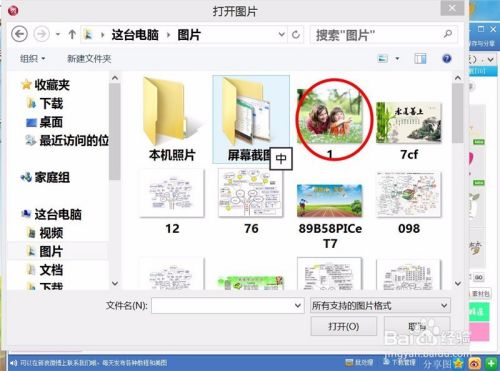Click the app icon in dialog title bar
The width and height of the screenshot is (500, 371).
pyautogui.click(x=13, y=10)
